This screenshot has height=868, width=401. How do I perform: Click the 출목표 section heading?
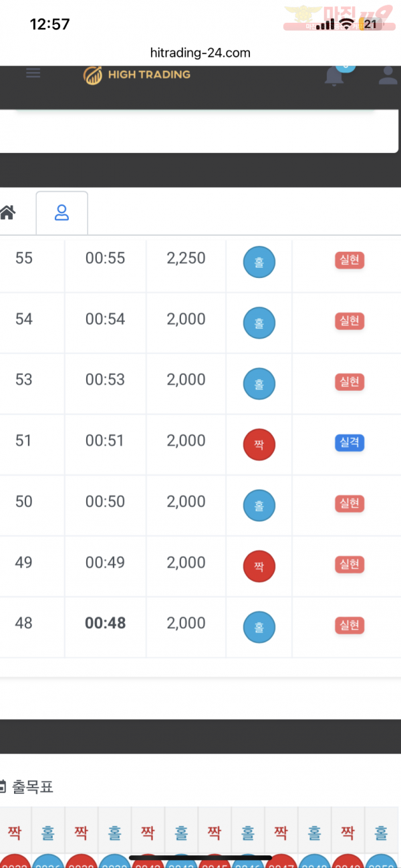27,787
